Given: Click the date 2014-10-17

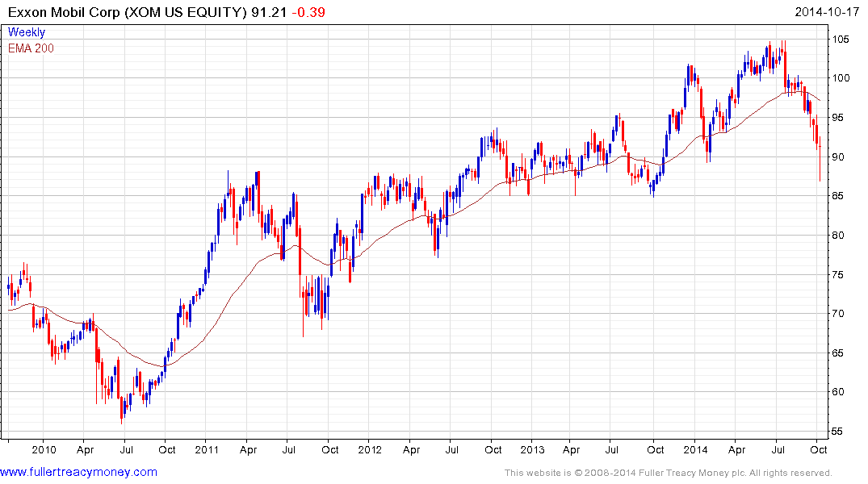Looking at the screenshot, I should tap(827, 12).
